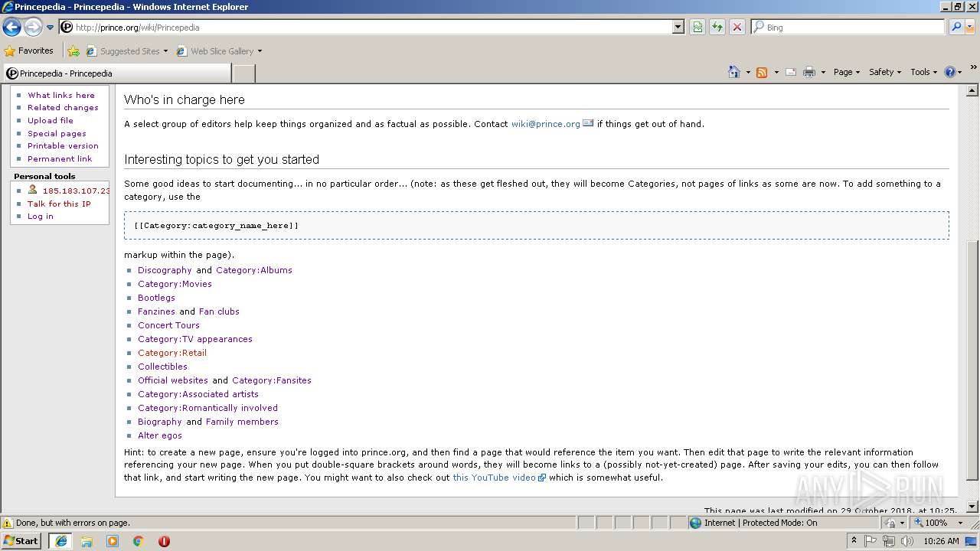Click What links here sidebar link
Image resolution: width=980 pixels, height=551 pixels.
click(x=61, y=95)
